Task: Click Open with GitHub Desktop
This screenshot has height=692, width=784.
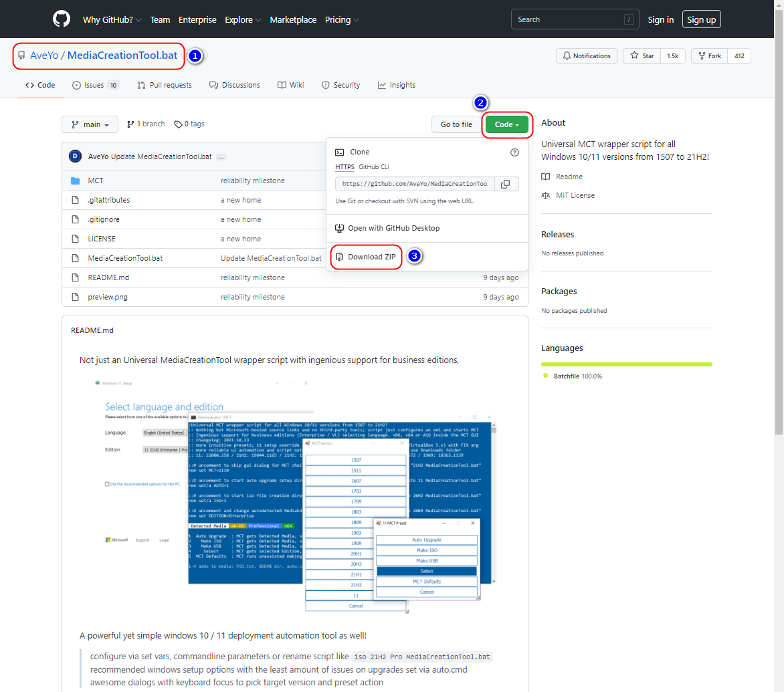Action: point(387,229)
